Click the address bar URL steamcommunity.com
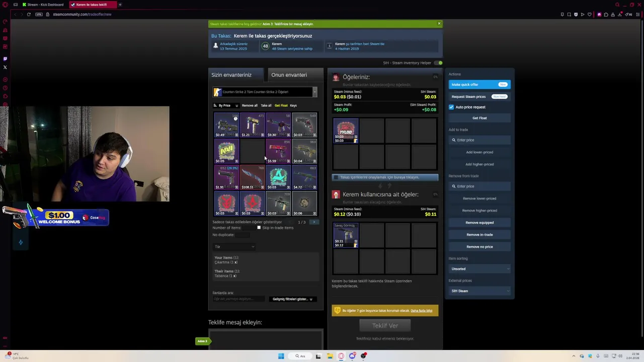Image resolution: width=644 pixels, height=362 pixels. [82, 14]
